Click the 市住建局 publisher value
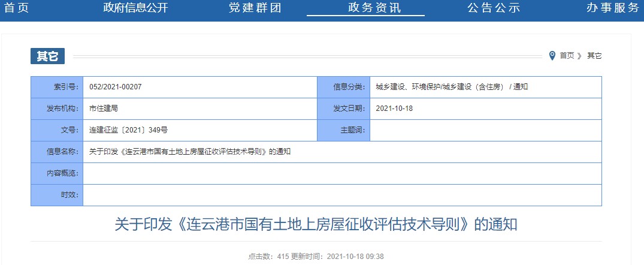This screenshot has width=644, height=265. coord(103,109)
